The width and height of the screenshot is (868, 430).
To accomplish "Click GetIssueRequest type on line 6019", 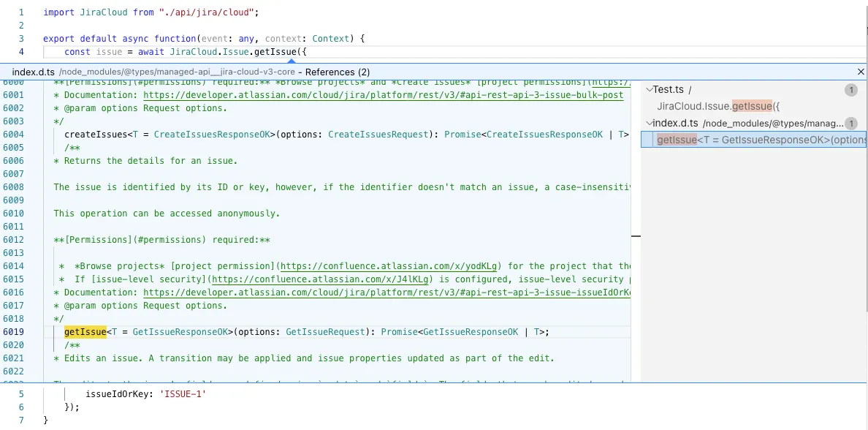I will 326,332.
